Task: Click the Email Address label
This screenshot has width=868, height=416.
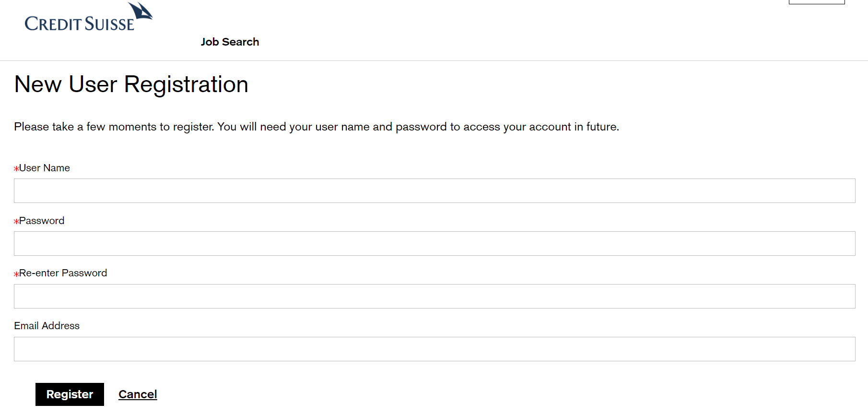Action: point(47,326)
